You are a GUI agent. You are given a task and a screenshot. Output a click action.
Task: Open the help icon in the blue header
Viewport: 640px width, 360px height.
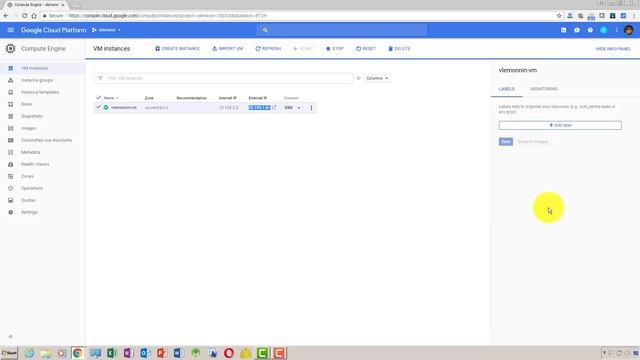[x=590, y=30]
